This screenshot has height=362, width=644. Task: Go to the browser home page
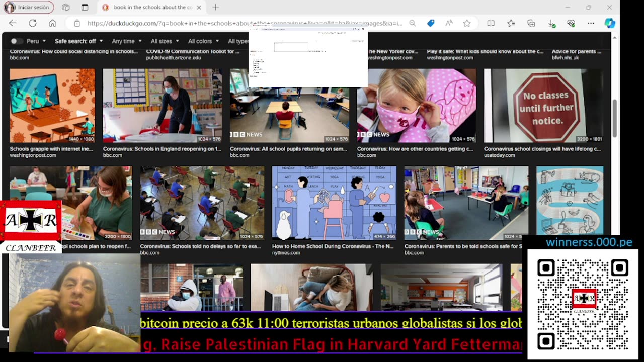click(52, 23)
